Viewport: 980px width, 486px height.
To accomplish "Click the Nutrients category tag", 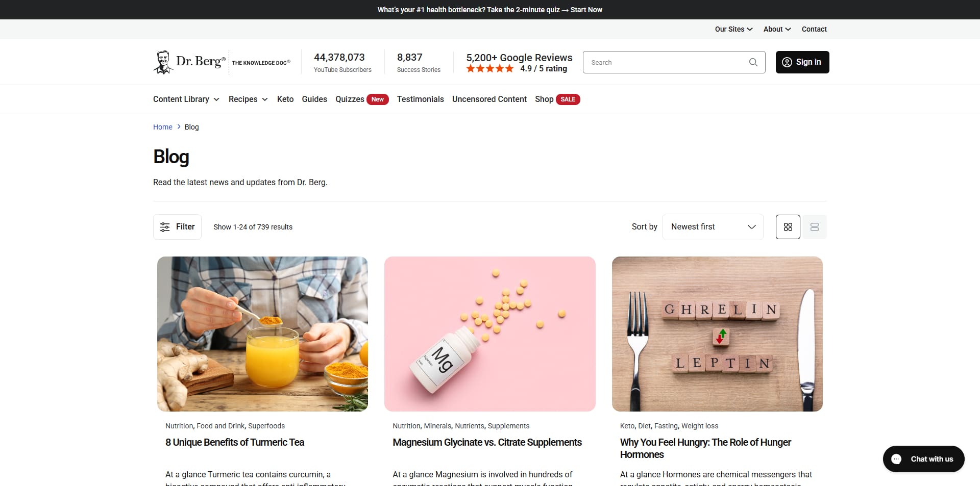I will click(x=470, y=426).
